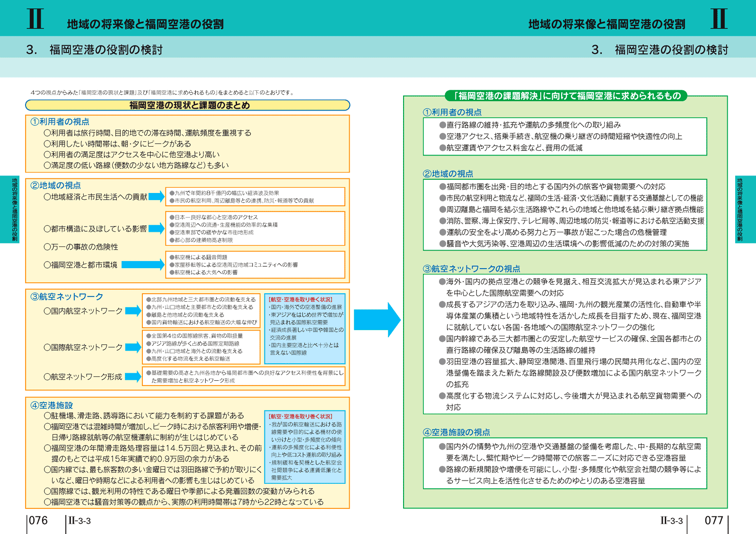756x534 pixels.
Task: Click note 全国第4位の国際線旅客、貨物の取扱量
Action: click(194, 336)
